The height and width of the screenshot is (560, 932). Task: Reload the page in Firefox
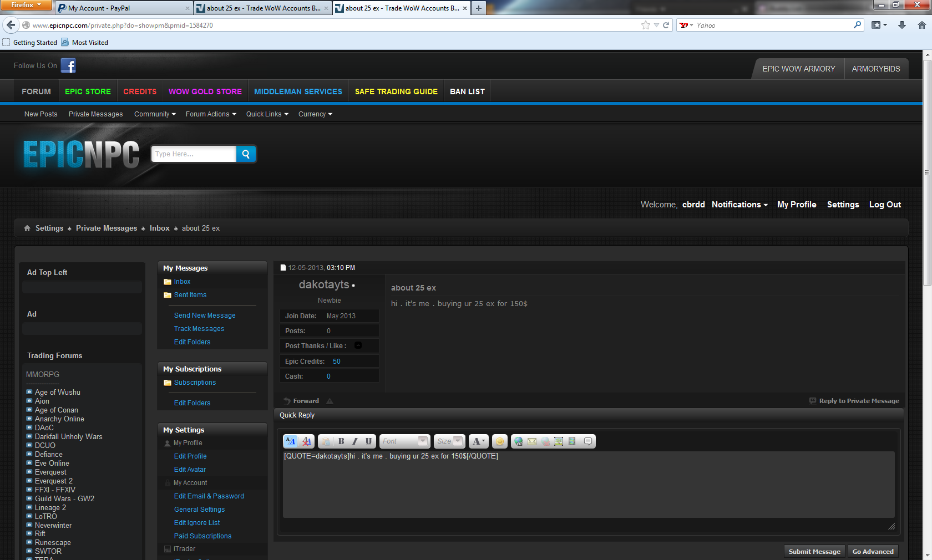point(666,25)
